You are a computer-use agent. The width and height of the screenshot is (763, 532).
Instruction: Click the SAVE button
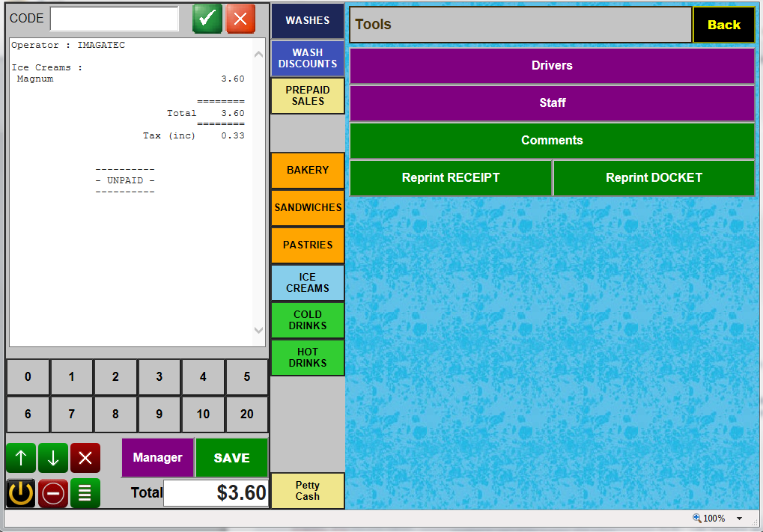point(231,458)
